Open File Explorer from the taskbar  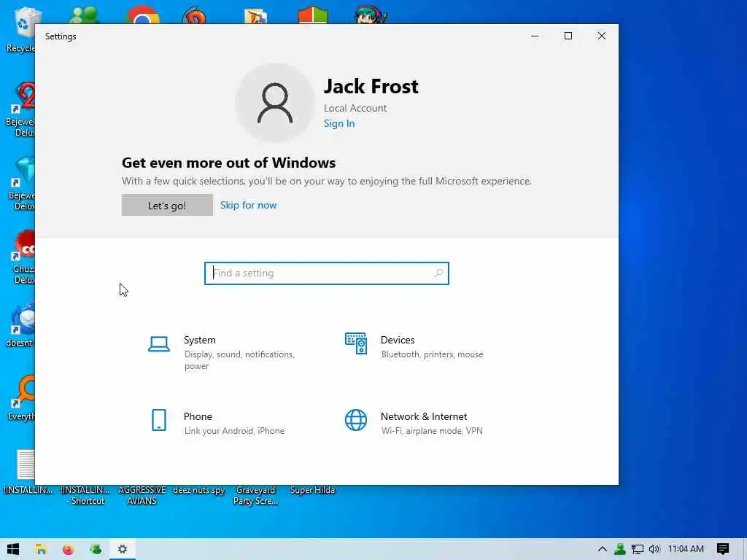pyautogui.click(x=41, y=549)
